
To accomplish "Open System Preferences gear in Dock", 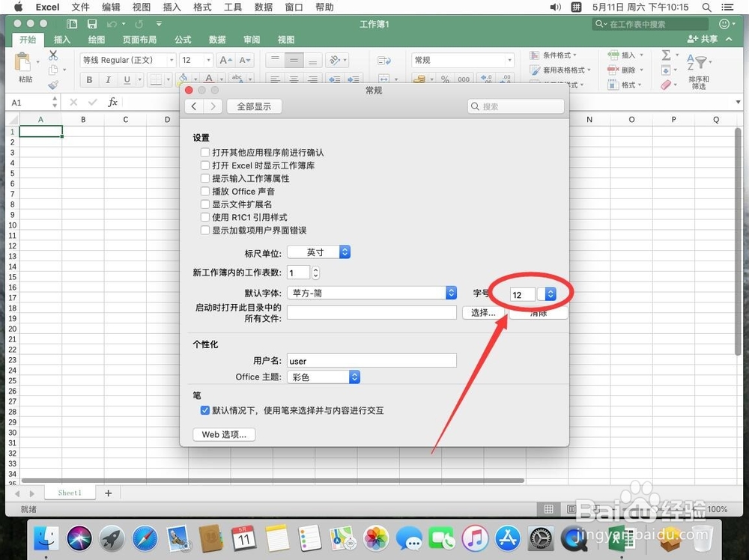I will [x=542, y=538].
